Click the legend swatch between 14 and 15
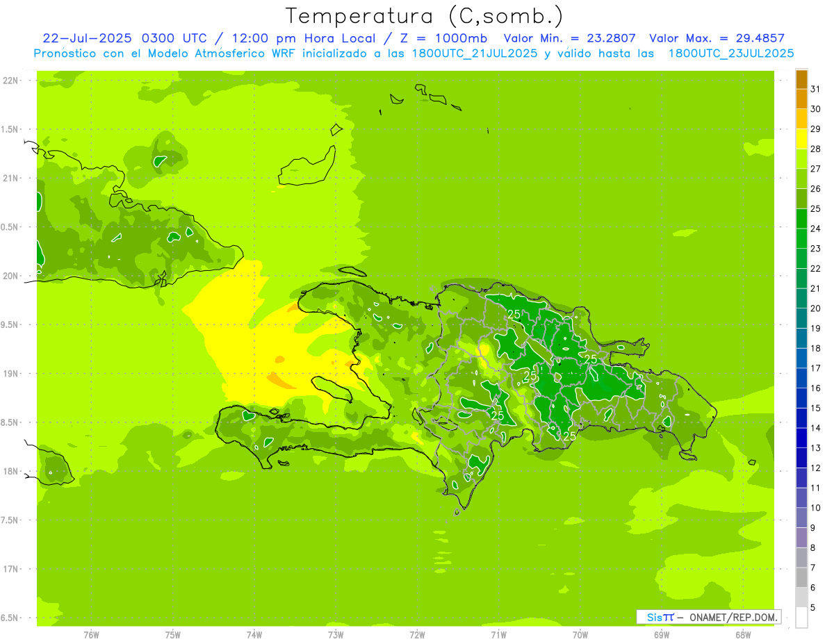This screenshot has width=834, height=644. [x=801, y=418]
